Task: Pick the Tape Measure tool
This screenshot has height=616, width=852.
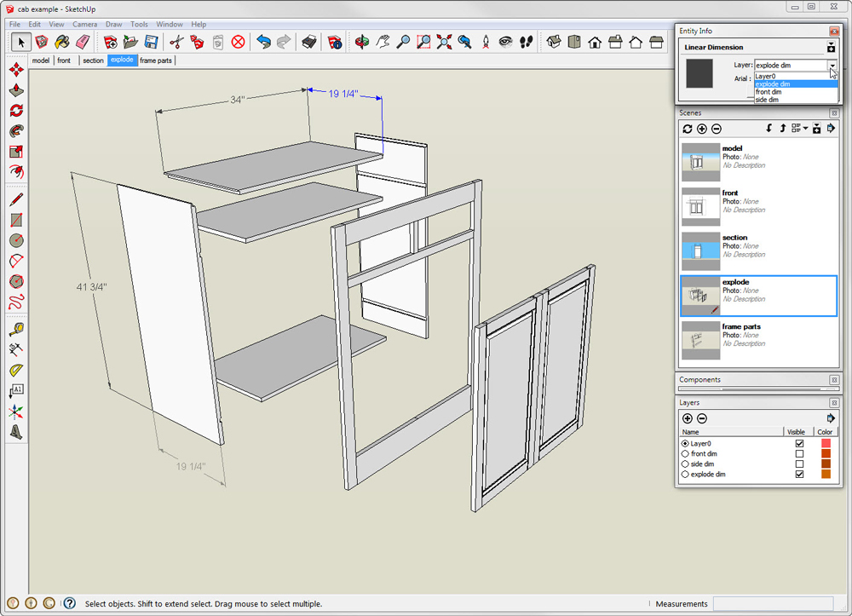Action: point(16,329)
